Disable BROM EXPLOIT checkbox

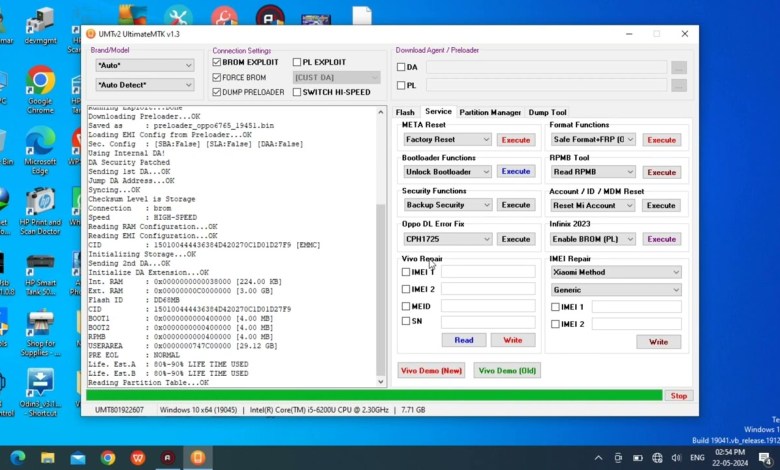pyautogui.click(x=216, y=62)
